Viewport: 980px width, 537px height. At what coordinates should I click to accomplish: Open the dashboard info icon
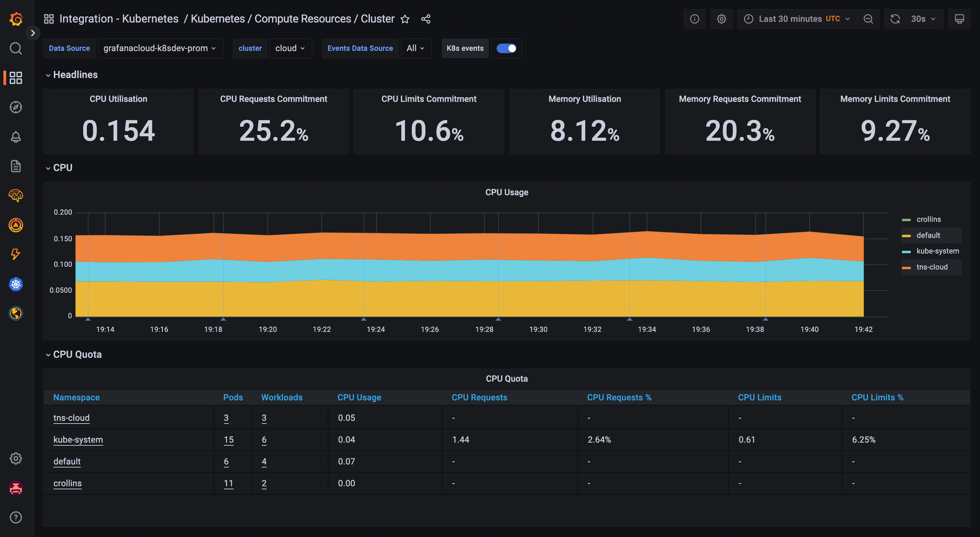pyautogui.click(x=695, y=19)
